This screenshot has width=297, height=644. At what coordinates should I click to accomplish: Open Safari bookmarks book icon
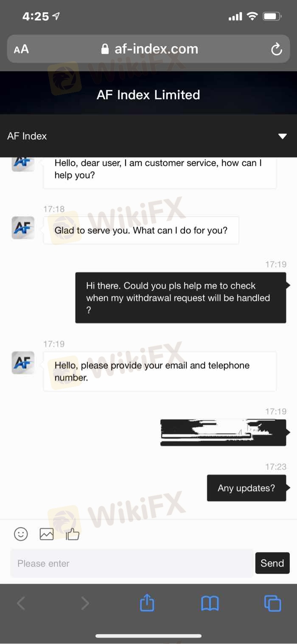(210, 603)
